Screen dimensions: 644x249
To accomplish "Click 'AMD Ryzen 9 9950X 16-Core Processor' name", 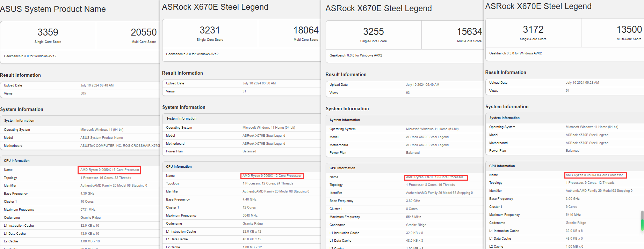I will pyautogui.click(x=110, y=170).
